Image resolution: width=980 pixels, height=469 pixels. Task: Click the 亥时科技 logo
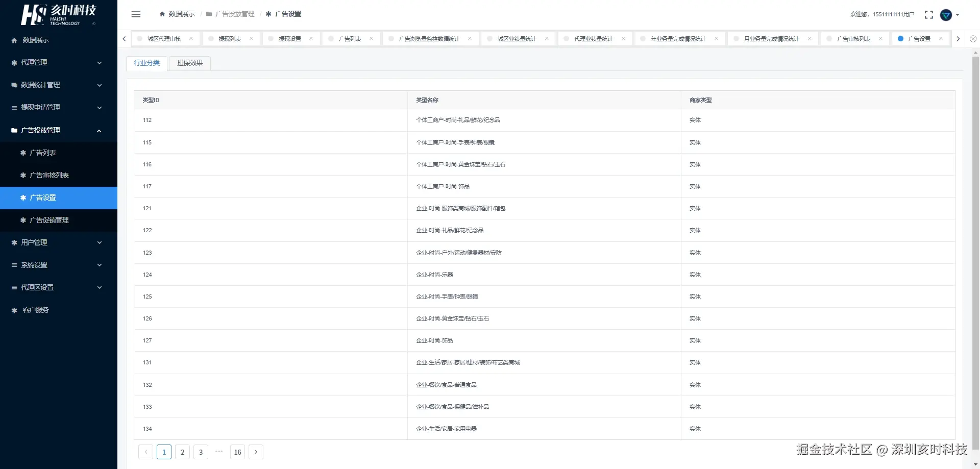point(59,15)
